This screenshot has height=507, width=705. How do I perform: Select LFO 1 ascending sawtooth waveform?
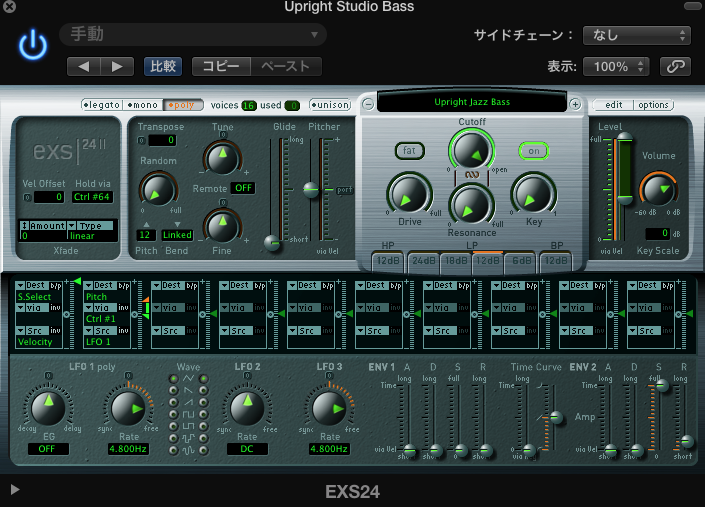point(174,402)
